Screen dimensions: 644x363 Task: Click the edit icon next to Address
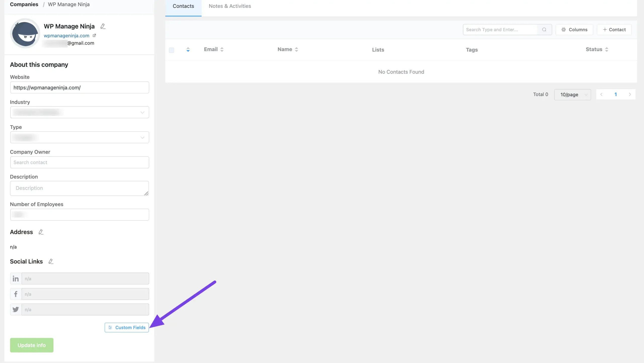click(x=41, y=232)
